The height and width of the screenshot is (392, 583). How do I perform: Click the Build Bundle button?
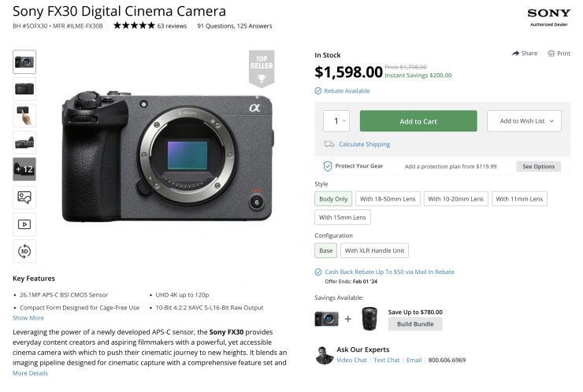[x=415, y=324]
